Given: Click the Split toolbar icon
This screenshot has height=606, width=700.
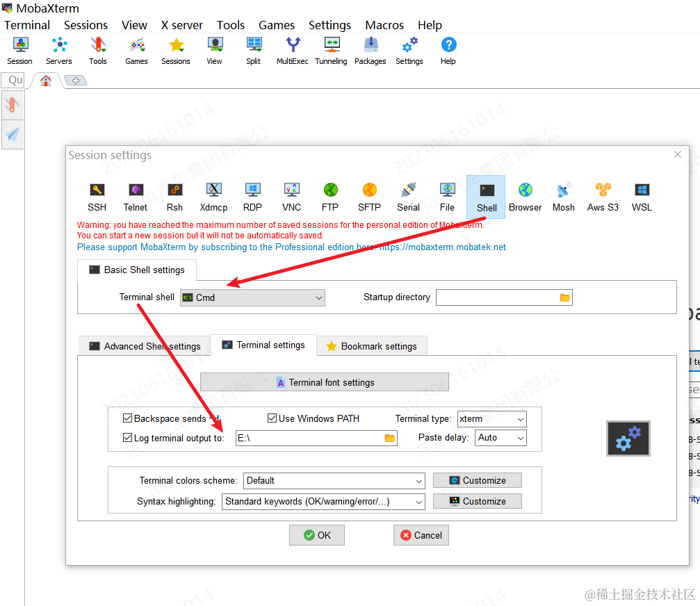Looking at the screenshot, I should click(x=254, y=51).
